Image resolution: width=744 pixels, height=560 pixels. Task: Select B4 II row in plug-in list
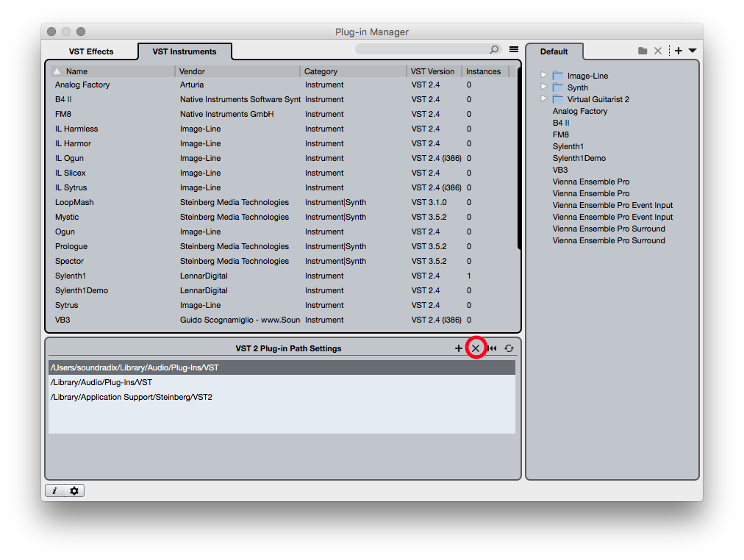pos(283,99)
